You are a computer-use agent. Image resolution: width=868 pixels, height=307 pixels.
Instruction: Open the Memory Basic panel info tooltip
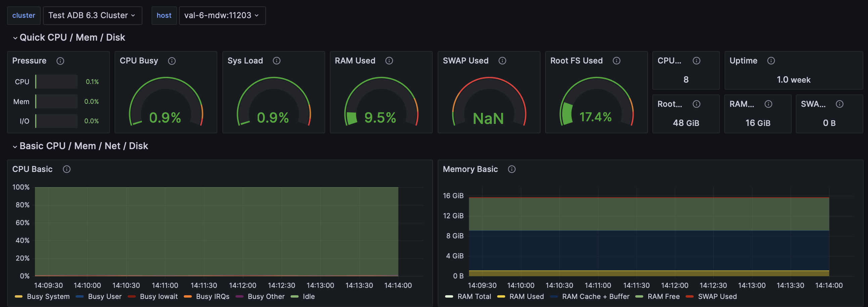coord(512,169)
